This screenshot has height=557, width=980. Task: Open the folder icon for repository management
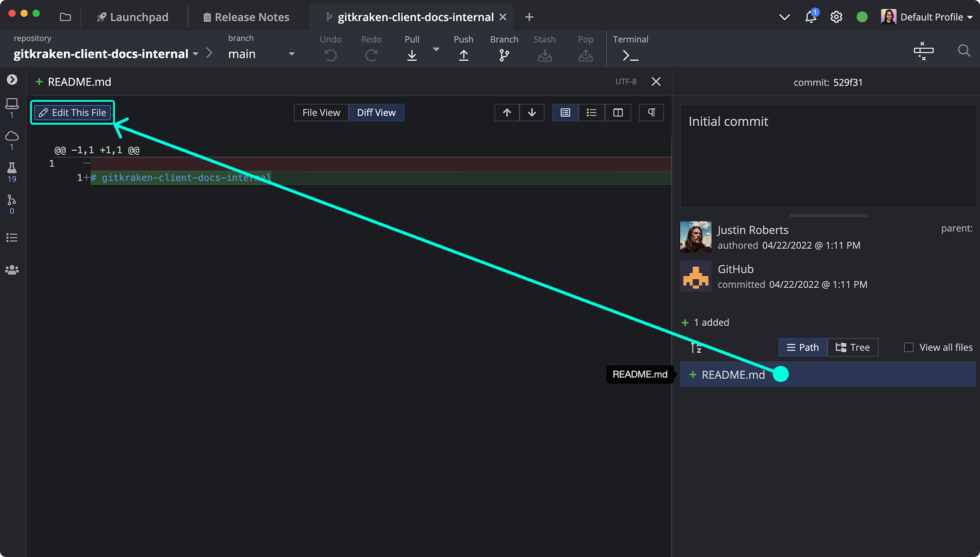[65, 17]
